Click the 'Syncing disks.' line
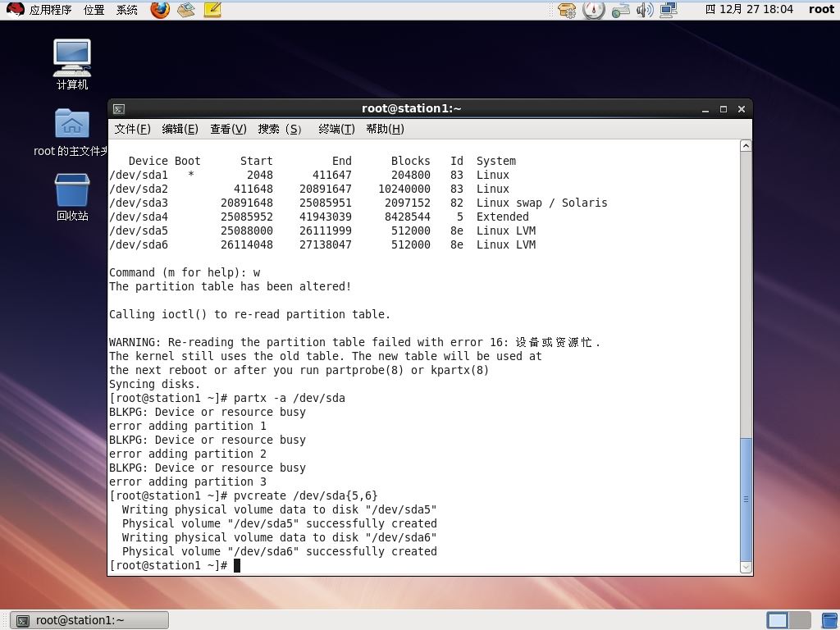The width and height of the screenshot is (840, 630). tap(154, 384)
